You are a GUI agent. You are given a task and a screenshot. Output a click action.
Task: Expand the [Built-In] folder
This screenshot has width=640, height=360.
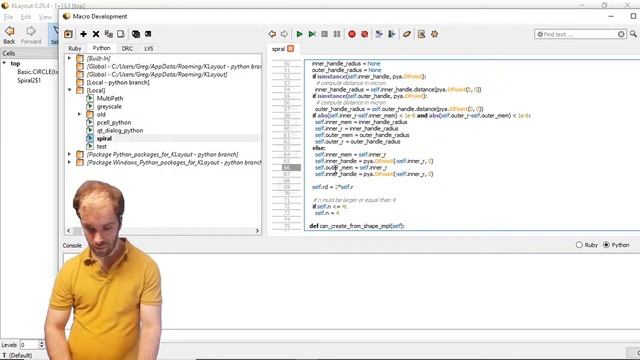tap(69, 58)
